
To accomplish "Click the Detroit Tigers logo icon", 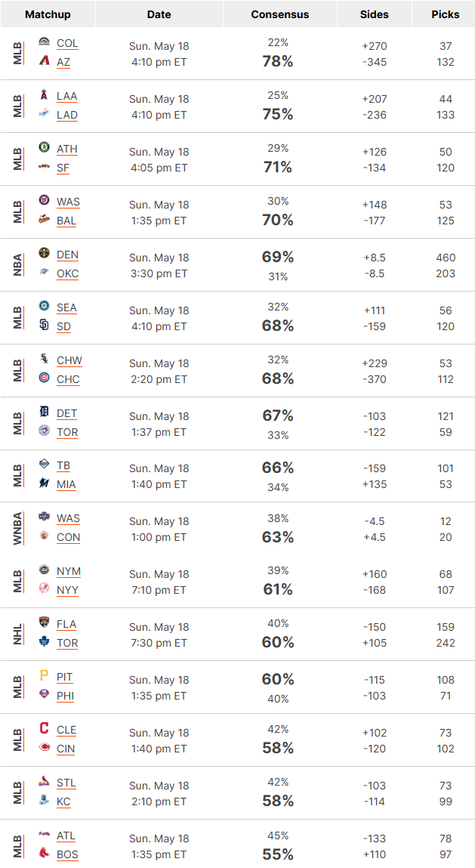I will click(45, 412).
